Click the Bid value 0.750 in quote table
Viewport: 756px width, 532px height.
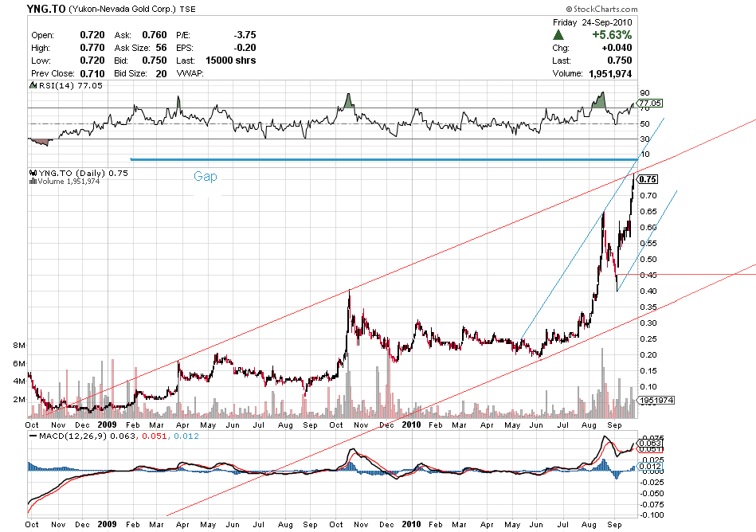click(155, 61)
